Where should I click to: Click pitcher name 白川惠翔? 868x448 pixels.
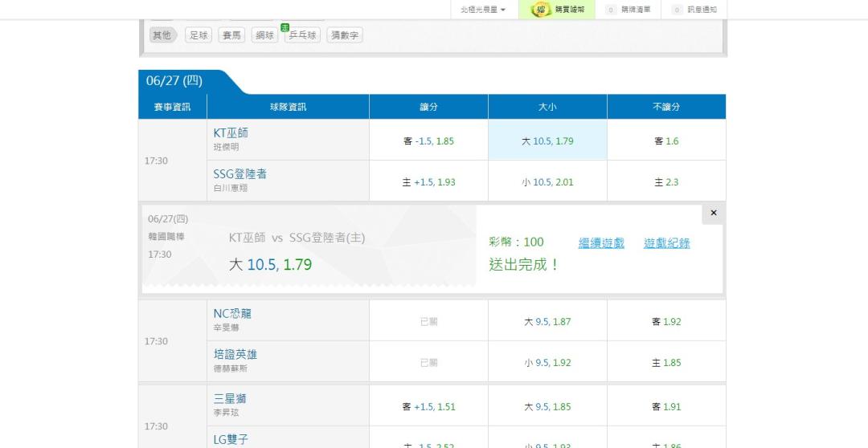231,188
